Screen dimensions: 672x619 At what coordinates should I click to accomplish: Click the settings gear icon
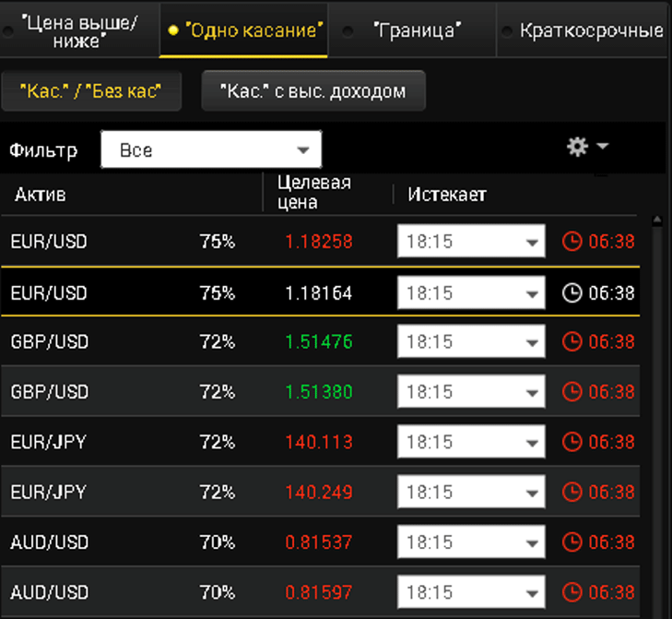(578, 147)
